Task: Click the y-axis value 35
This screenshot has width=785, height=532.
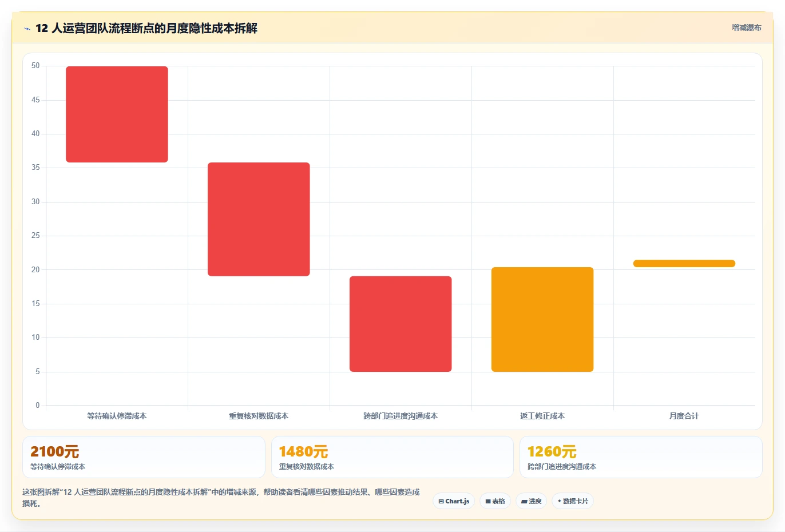Action: click(35, 168)
